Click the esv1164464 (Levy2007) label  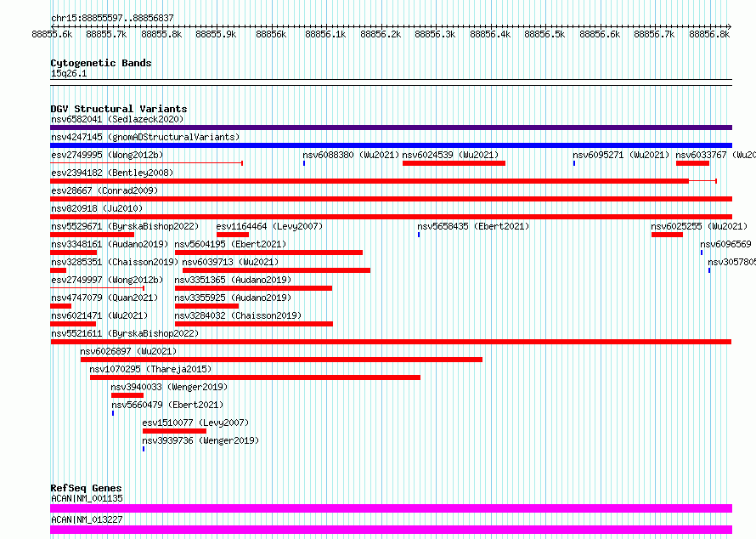tap(269, 226)
